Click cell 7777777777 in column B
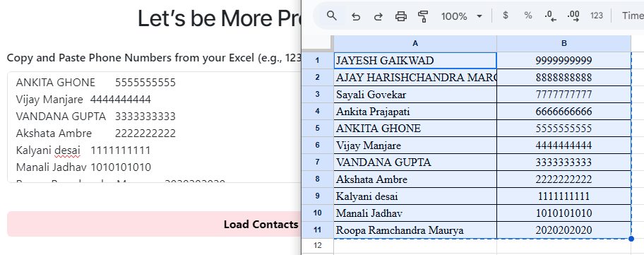Screen dimensions: 644x255 pyautogui.click(x=564, y=95)
